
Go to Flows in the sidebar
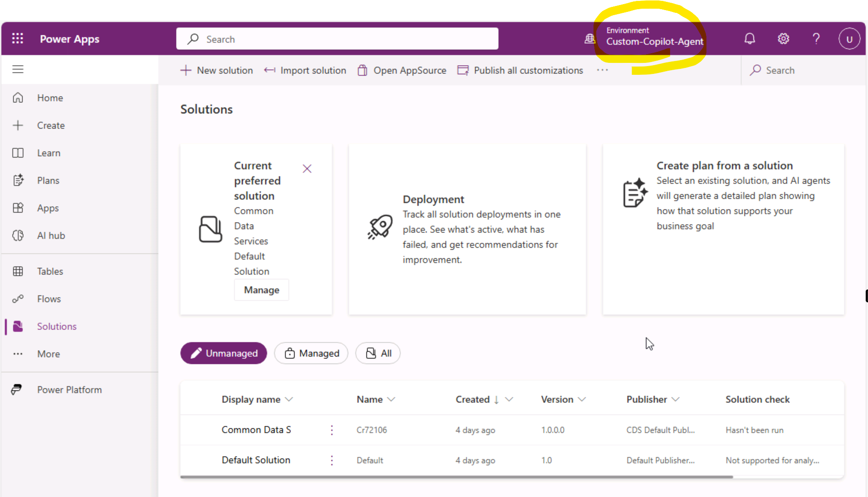pyautogui.click(x=49, y=299)
